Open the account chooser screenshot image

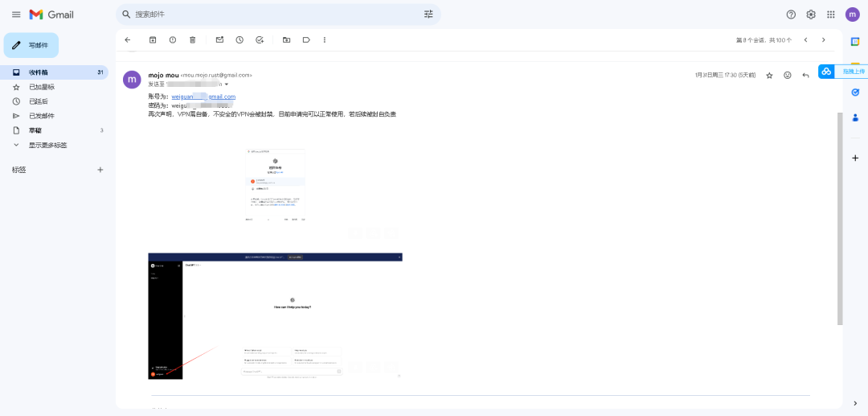tap(275, 185)
